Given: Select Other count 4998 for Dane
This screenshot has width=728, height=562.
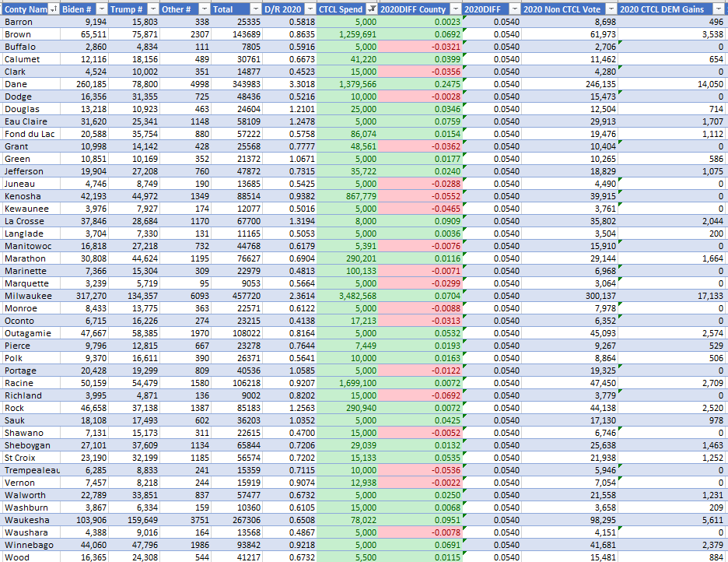Looking at the screenshot, I should (185, 84).
